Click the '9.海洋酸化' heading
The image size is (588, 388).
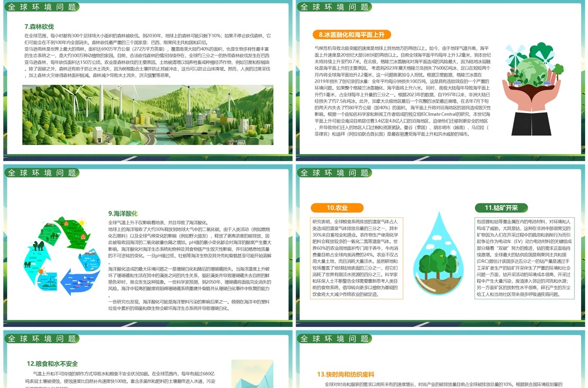click(123, 213)
